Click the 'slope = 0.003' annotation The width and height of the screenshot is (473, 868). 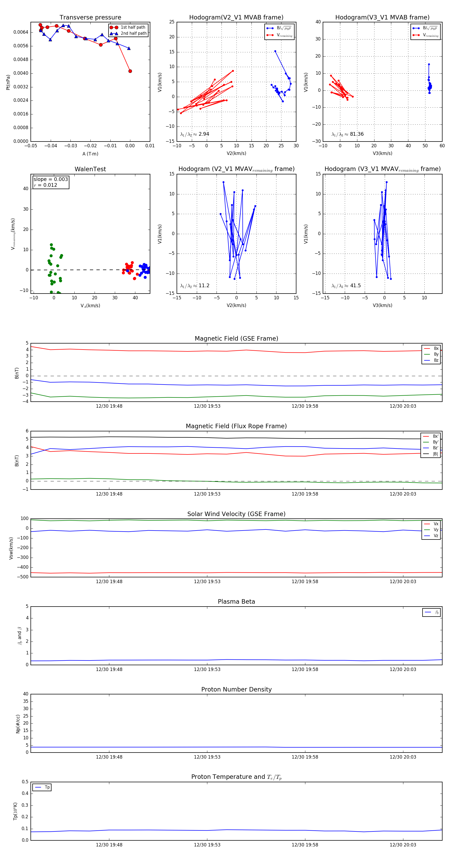pyautogui.click(x=50, y=179)
